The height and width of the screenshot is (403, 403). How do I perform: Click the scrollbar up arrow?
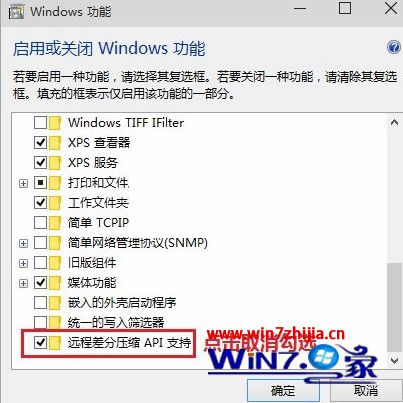click(x=394, y=123)
